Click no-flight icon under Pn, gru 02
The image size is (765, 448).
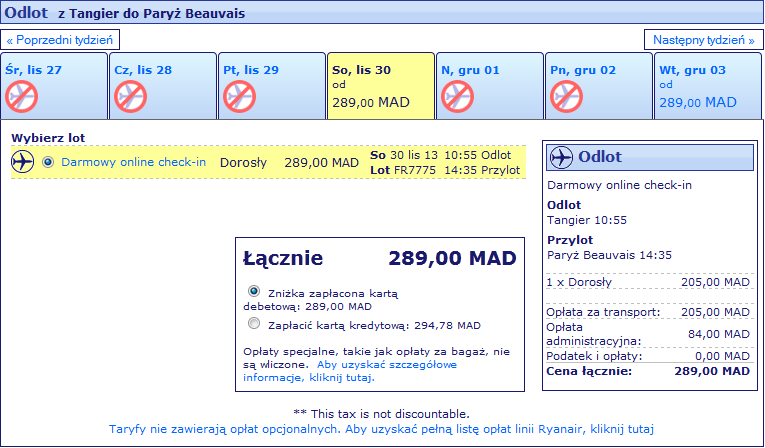[566, 97]
